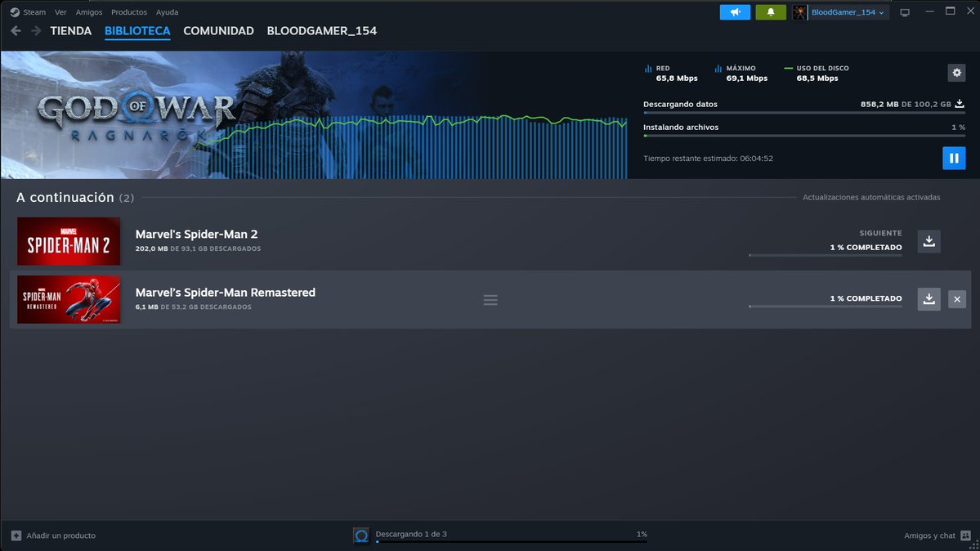Open the Steam menu
The image size is (980, 551).
click(34, 12)
